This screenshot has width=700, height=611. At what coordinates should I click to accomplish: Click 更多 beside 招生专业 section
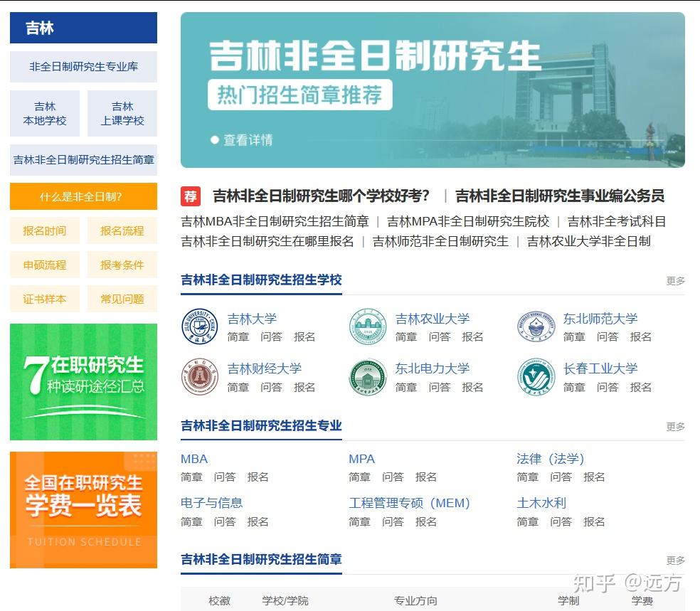tap(675, 427)
